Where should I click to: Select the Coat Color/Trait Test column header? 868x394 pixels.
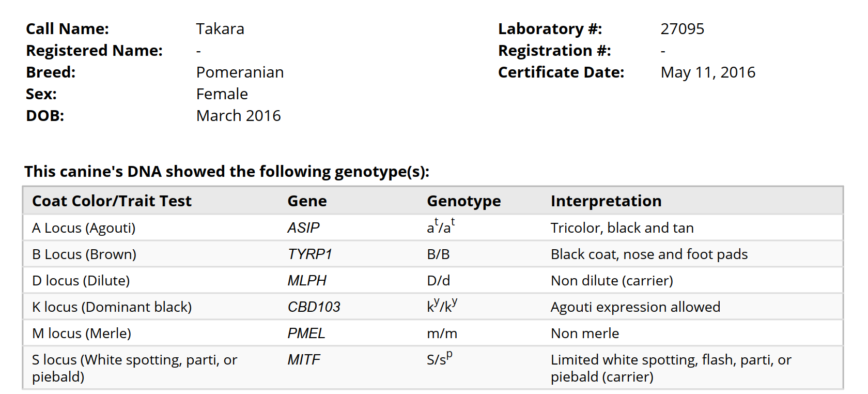112,201
